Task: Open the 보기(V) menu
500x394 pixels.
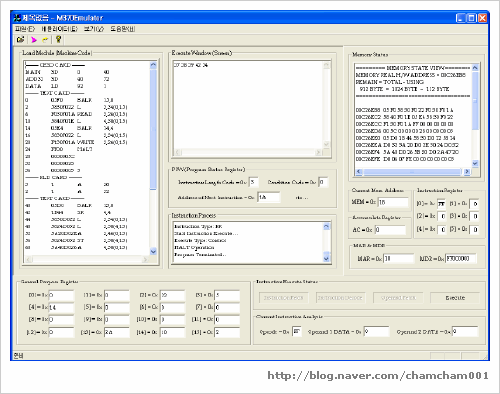Action: (x=94, y=29)
